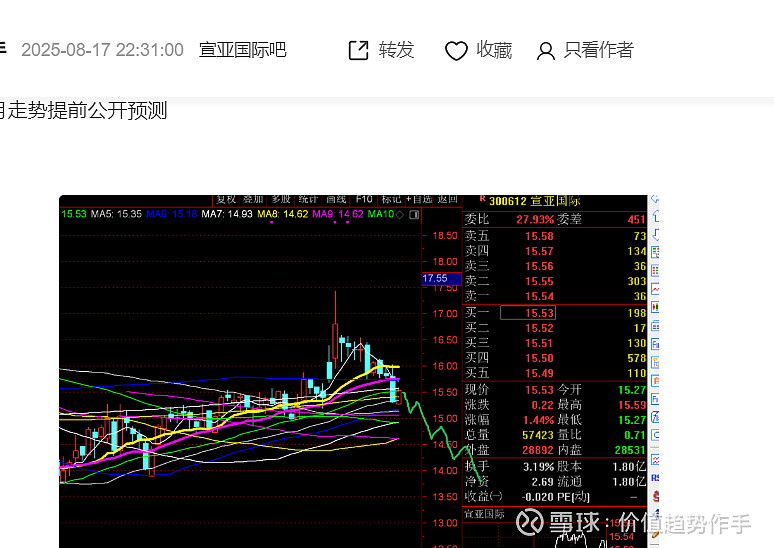Image resolution: width=774 pixels, height=548 pixels.
Task: Select the MA5: 15.35 indicator label
Action: 116,214
